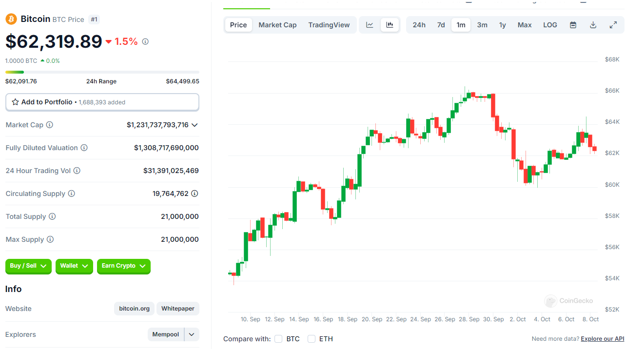Switch to the TradingView tab
Image resolution: width=644 pixels, height=351 pixels.
329,25
